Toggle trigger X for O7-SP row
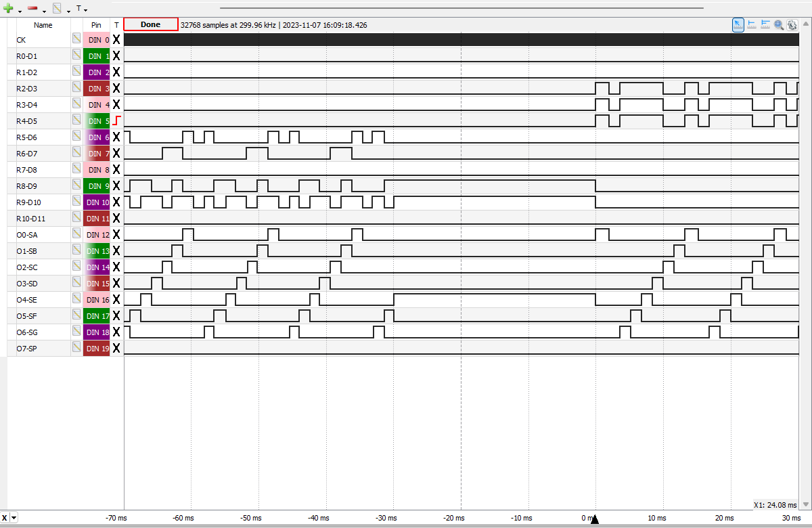 click(x=116, y=348)
